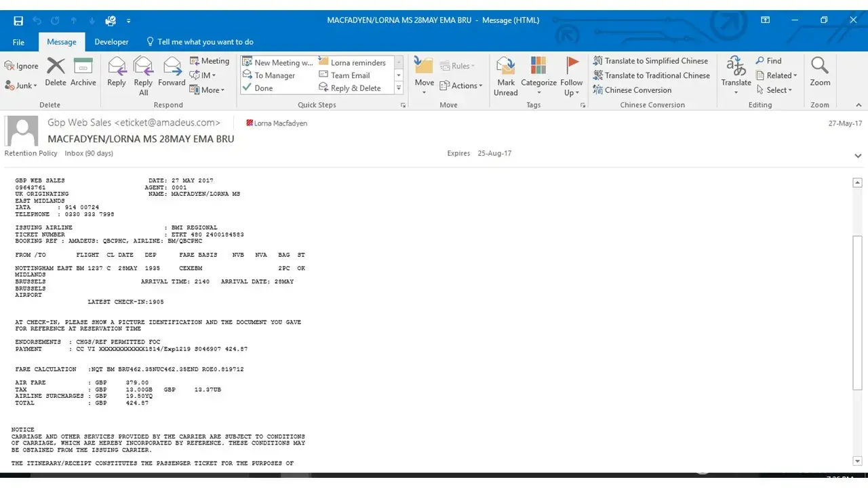Screen dimensions: 868x488
Task: Open the Junk dropdown menu
Action: 21,85
